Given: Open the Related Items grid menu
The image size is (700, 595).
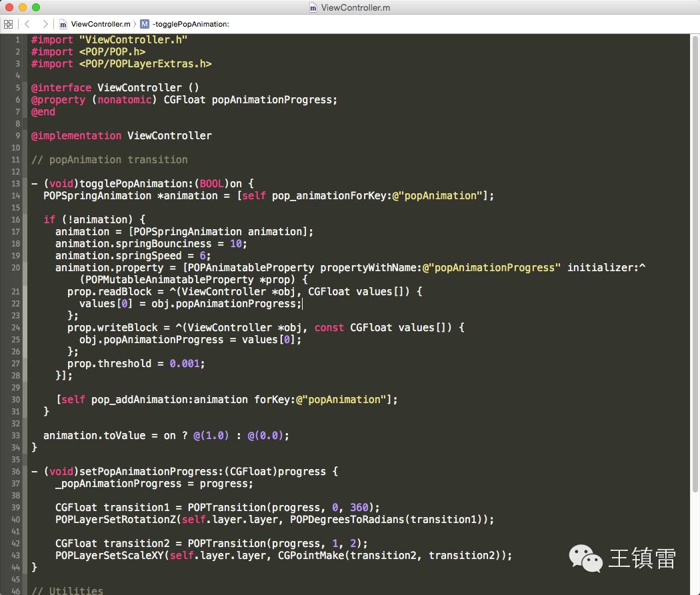Looking at the screenshot, I should [8, 24].
